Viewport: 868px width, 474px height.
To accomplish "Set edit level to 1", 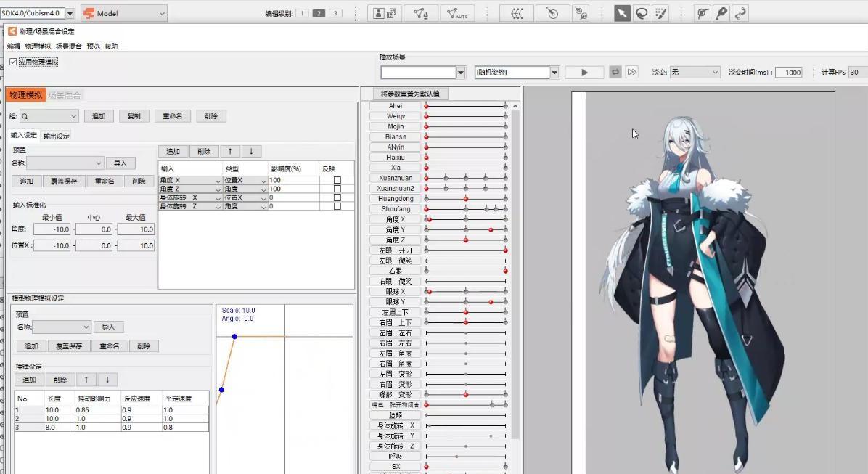I will (x=302, y=13).
